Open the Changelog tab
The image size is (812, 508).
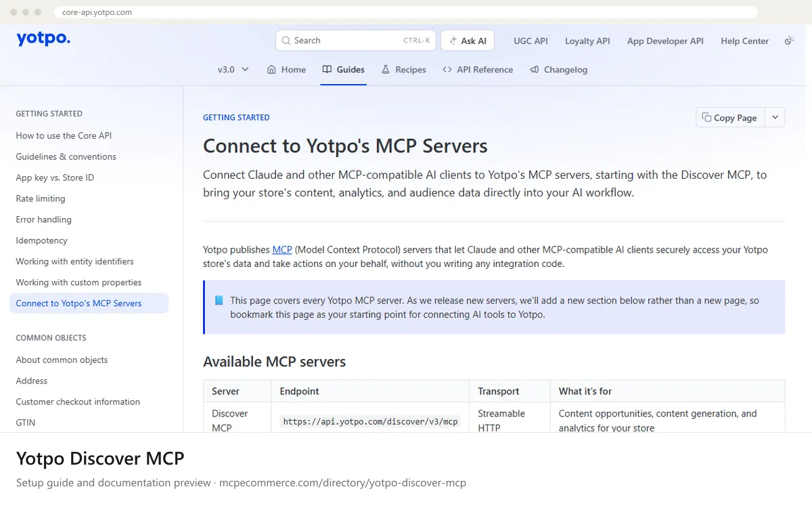click(x=559, y=69)
